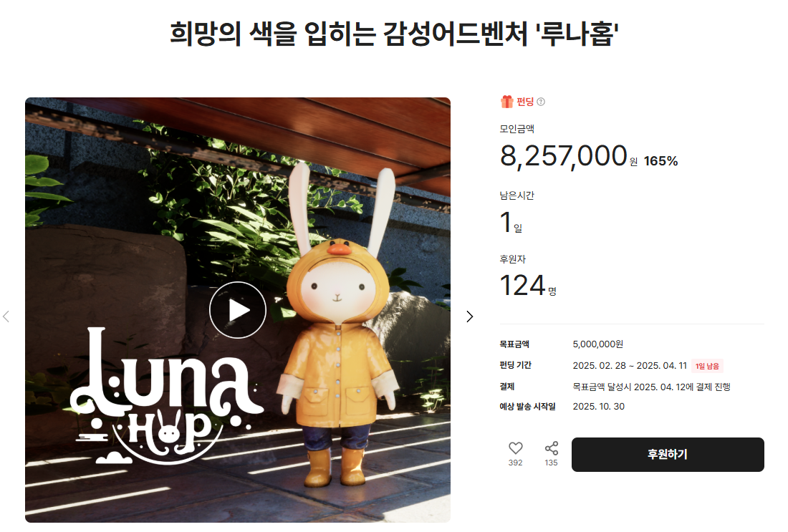The width and height of the screenshot is (788, 532).
Task: Click the project title '루나홉' heading
Action: coord(394,34)
